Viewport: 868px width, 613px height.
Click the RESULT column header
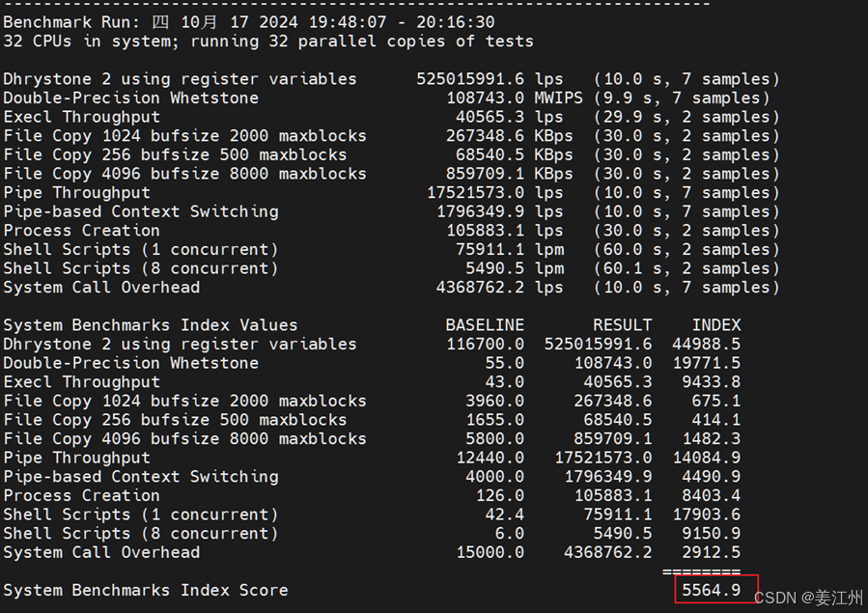coord(623,324)
